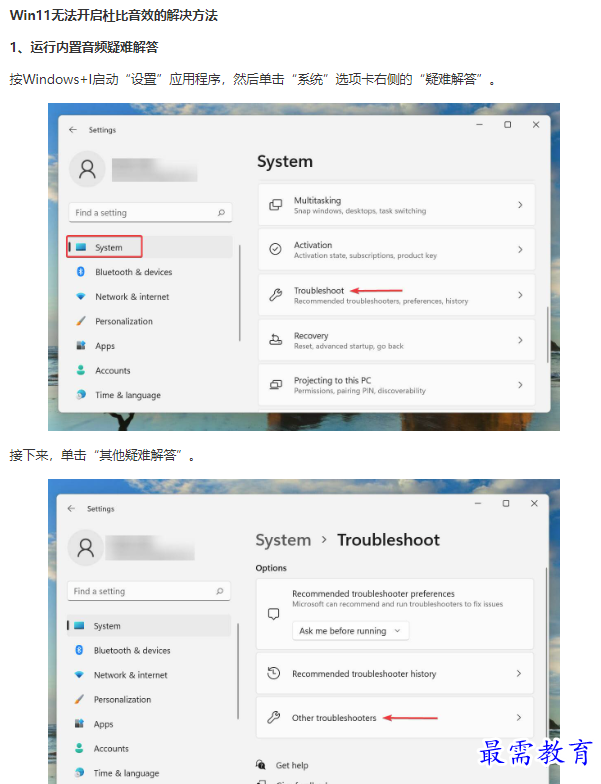Click Get help headset icon
The width and height of the screenshot is (601, 784).
260,764
